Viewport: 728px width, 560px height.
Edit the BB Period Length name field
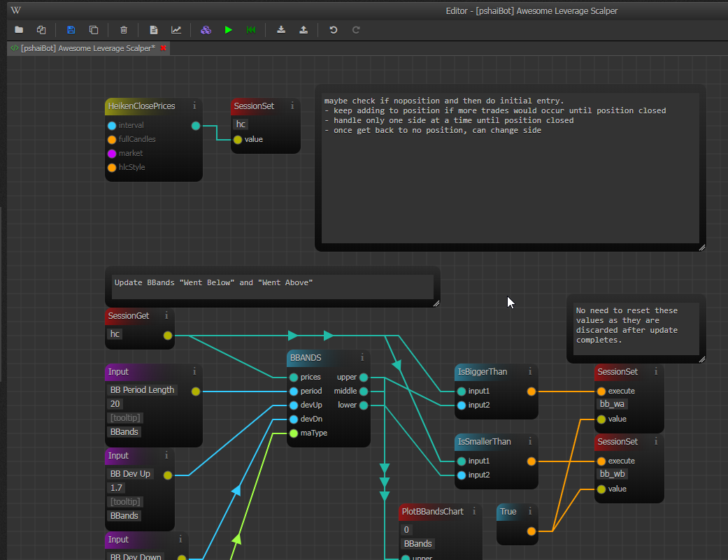tap(142, 389)
